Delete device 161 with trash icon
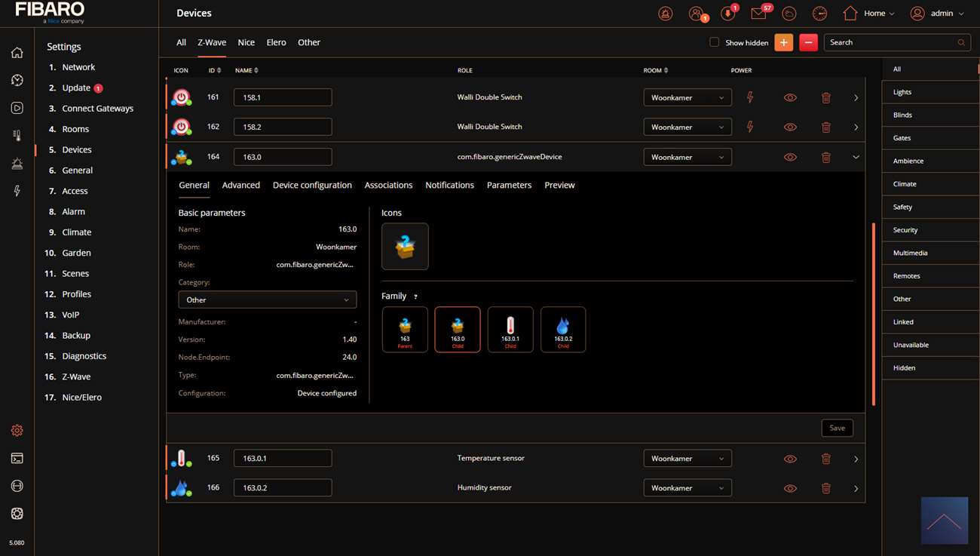Image resolution: width=980 pixels, height=556 pixels. coord(825,98)
